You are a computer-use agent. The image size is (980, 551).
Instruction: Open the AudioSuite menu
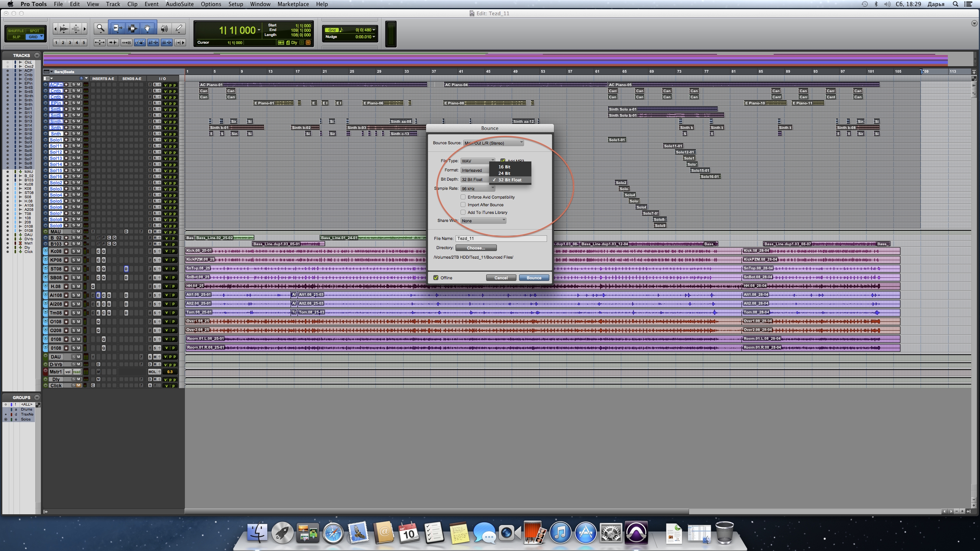[x=180, y=4]
